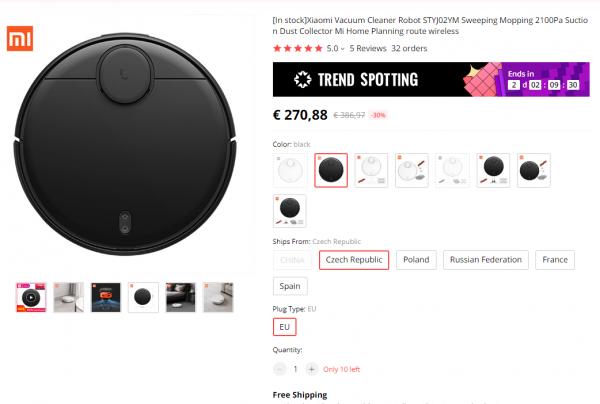Image resolution: width=600 pixels, height=404 pixels.
Task: Select Poland as ships-from country
Action: (416, 260)
